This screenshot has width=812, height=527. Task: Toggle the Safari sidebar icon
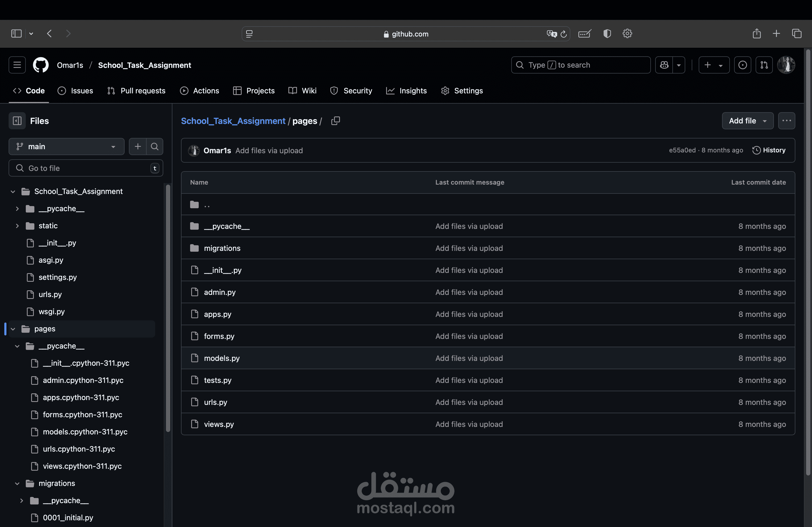[16, 33]
